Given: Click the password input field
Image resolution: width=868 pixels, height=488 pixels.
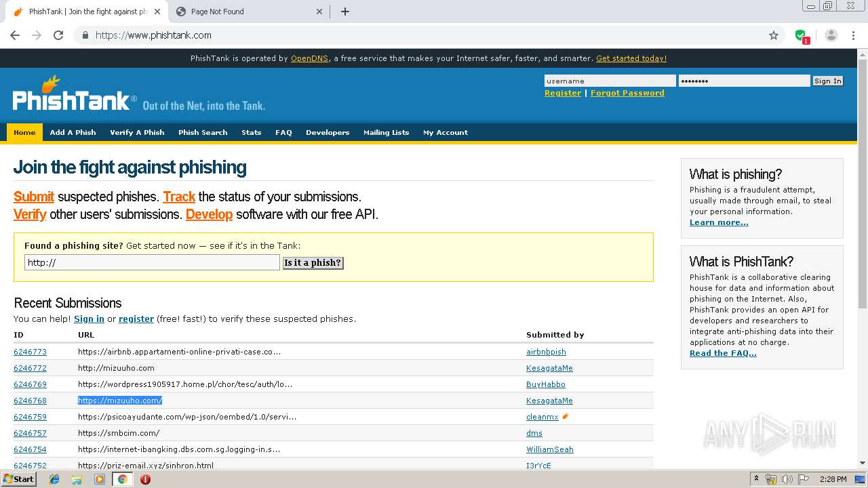Looking at the screenshot, I should coord(744,81).
